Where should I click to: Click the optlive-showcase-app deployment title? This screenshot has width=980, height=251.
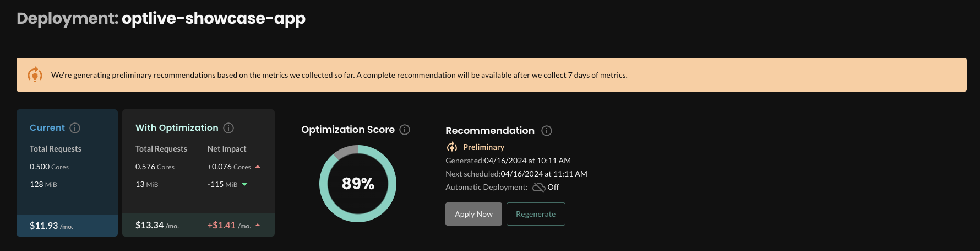coord(214,18)
